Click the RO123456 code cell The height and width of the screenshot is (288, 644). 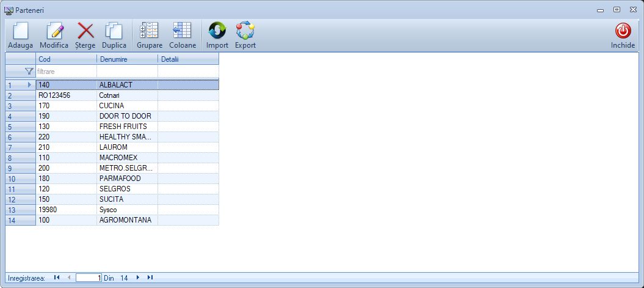coord(67,95)
